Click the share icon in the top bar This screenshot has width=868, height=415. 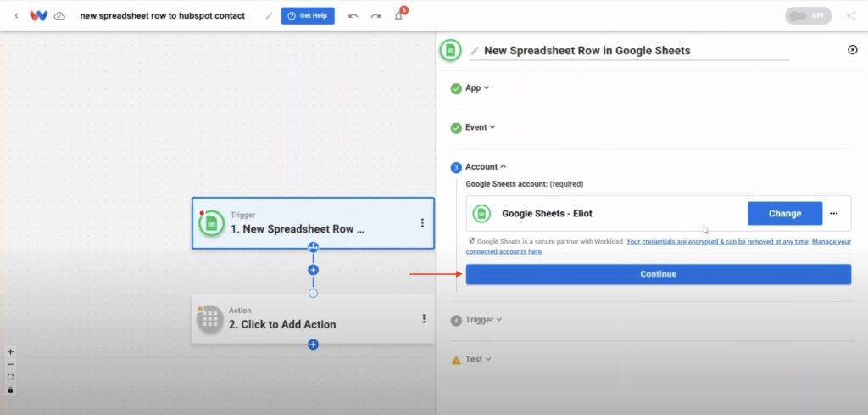(851, 15)
